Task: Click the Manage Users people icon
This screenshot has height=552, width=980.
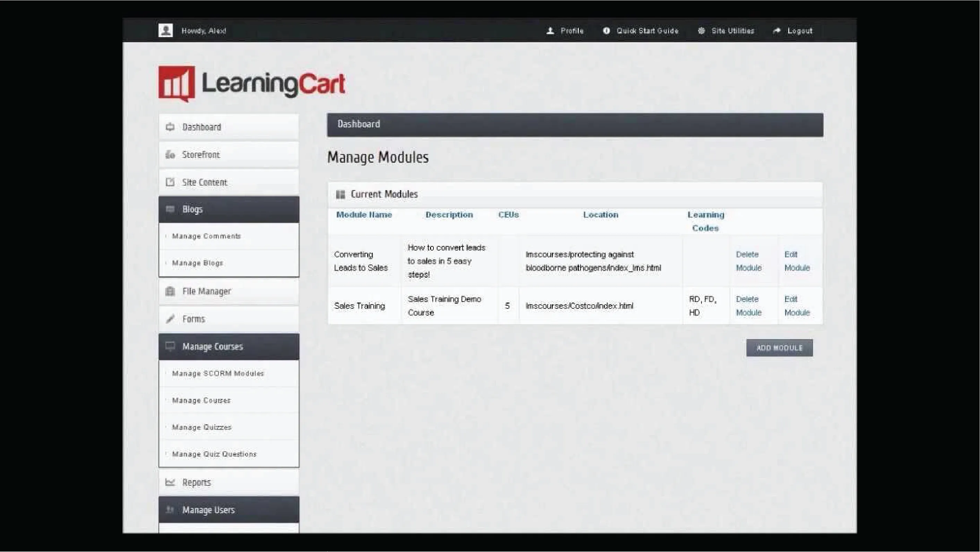Action: tap(170, 510)
